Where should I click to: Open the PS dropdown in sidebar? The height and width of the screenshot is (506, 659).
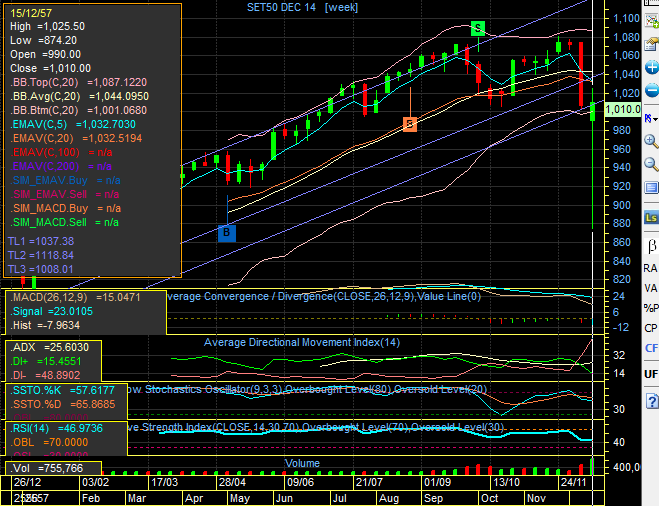click(x=651, y=119)
